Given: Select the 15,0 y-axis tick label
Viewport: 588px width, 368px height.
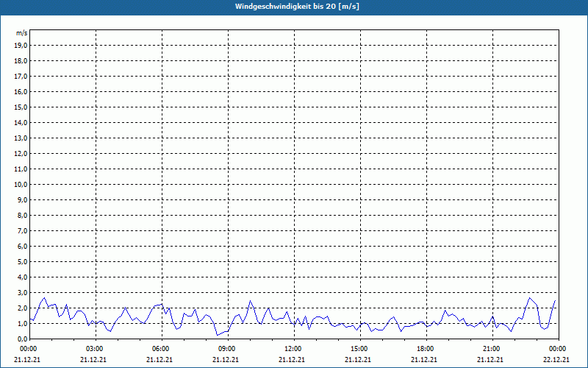Looking at the screenshot, I should click(x=21, y=107).
